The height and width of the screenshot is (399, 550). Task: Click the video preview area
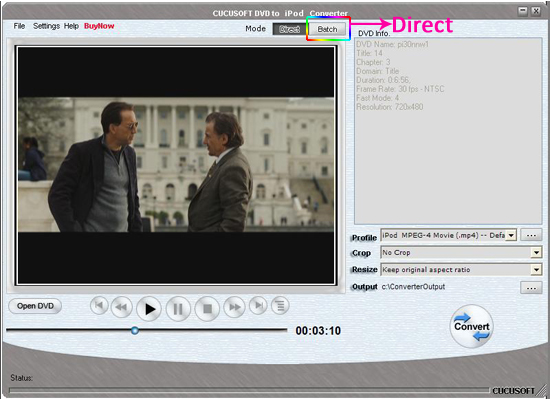pyautogui.click(x=176, y=165)
